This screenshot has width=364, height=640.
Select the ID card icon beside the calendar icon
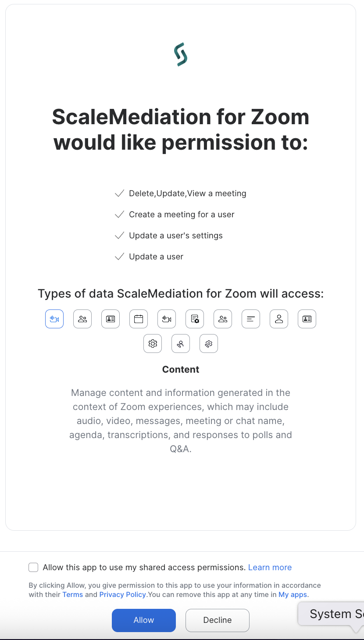click(111, 319)
